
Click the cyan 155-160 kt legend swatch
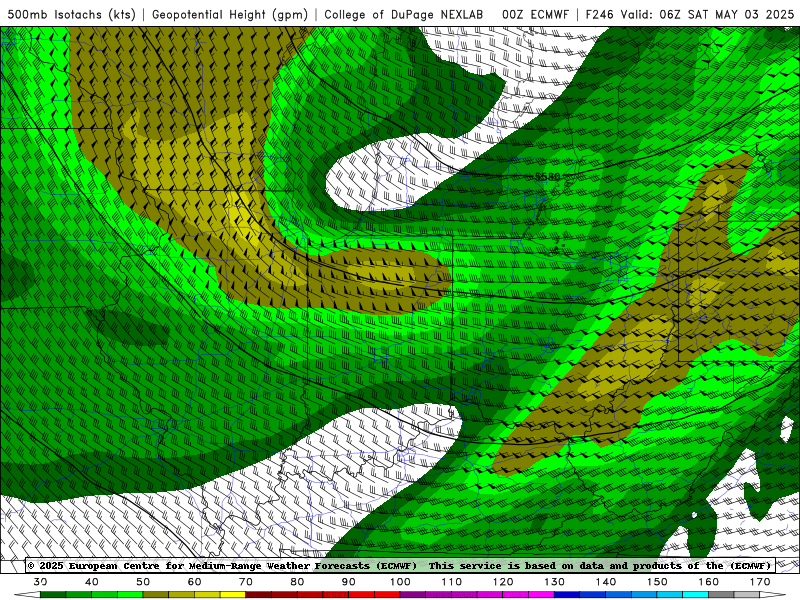695,595
